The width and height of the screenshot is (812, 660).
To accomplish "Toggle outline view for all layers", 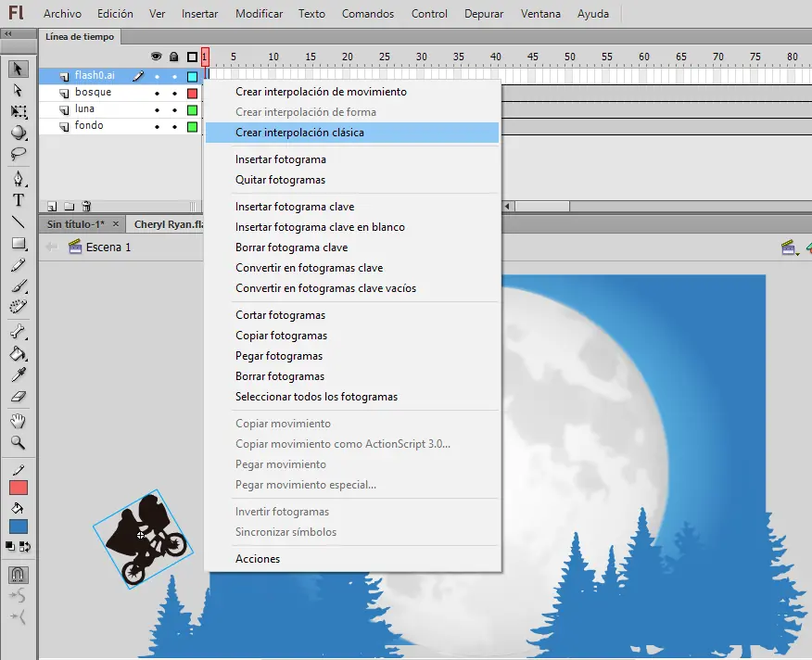I will click(x=192, y=57).
